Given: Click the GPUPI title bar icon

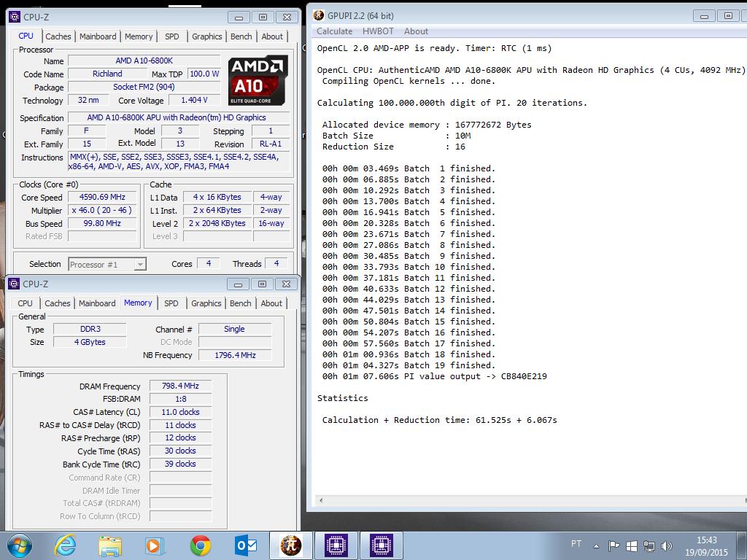Looking at the screenshot, I should pyautogui.click(x=319, y=15).
